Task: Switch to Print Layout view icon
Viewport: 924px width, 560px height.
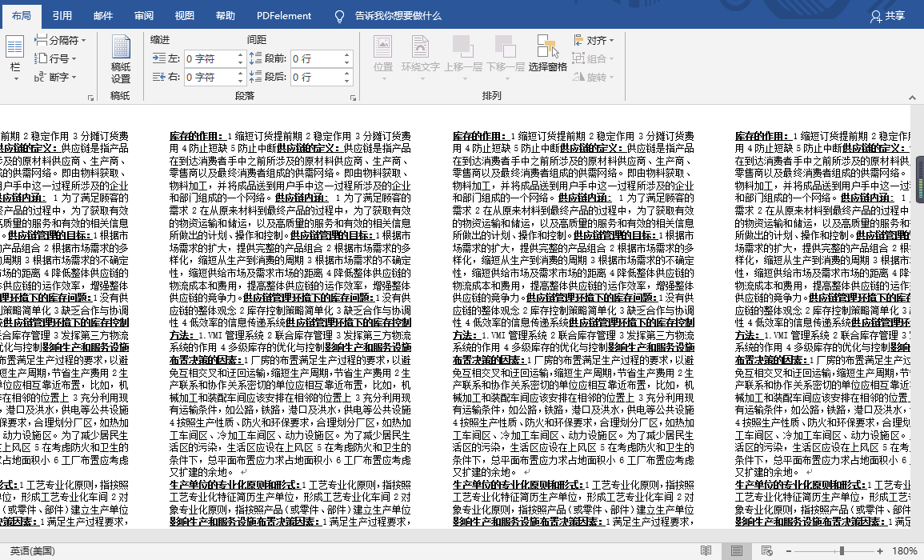Action: [x=737, y=550]
